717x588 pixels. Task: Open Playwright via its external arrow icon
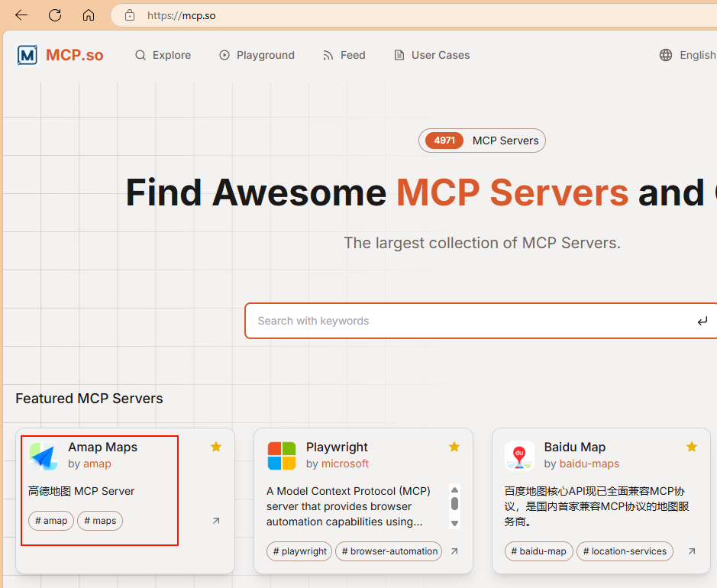click(454, 551)
